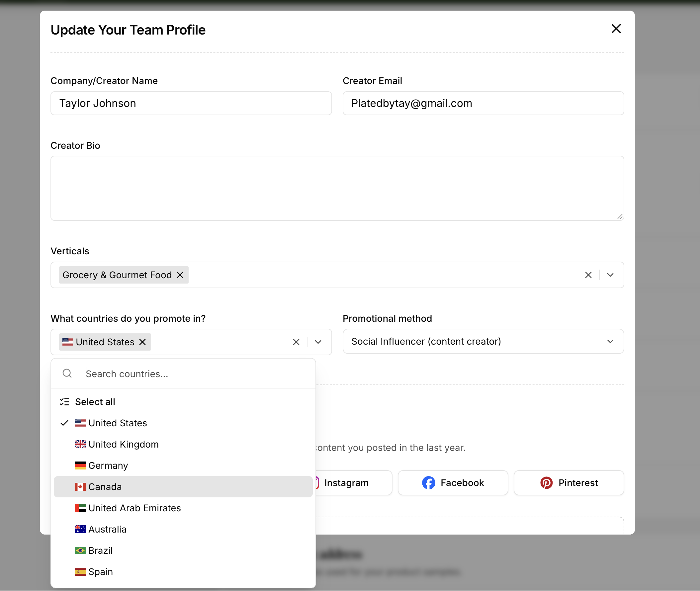The height and width of the screenshot is (591, 700).
Task: Clear all selected countries
Action: pyautogui.click(x=296, y=342)
